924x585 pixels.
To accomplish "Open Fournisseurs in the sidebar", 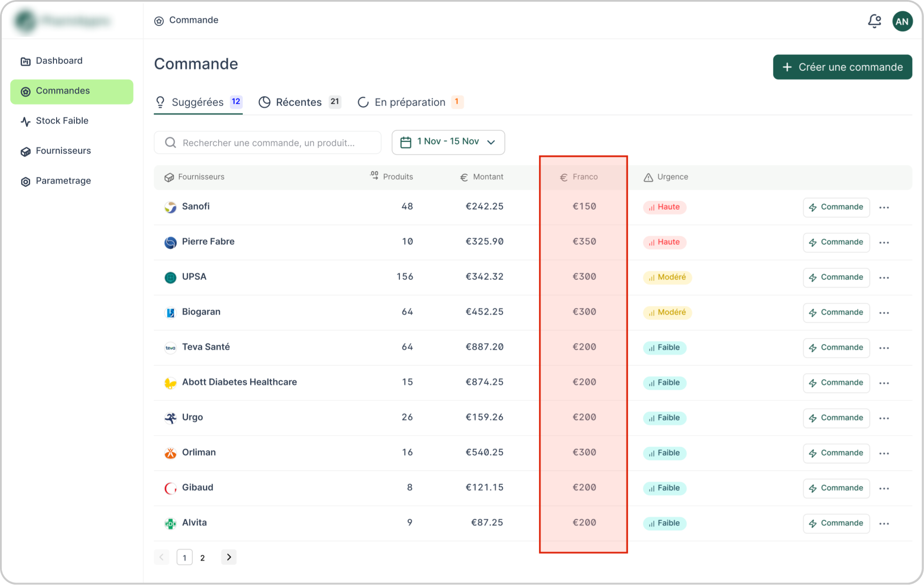I will click(x=63, y=151).
